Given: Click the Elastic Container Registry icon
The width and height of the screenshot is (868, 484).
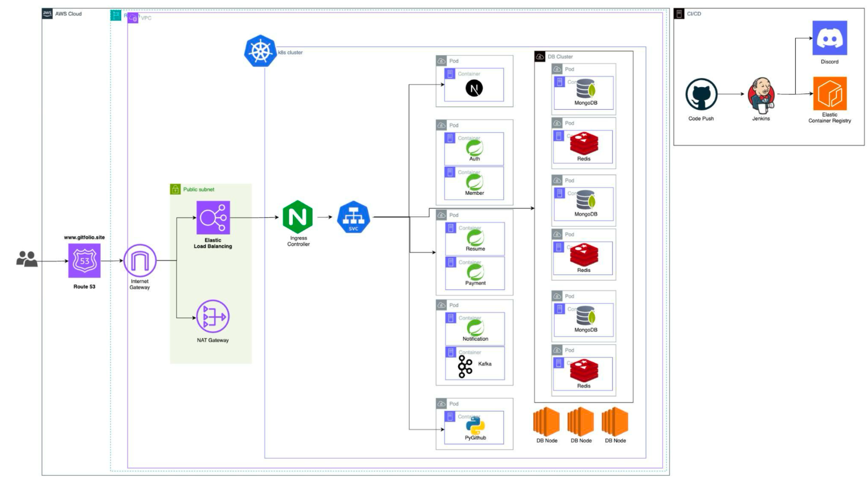Looking at the screenshot, I should 830,93.
